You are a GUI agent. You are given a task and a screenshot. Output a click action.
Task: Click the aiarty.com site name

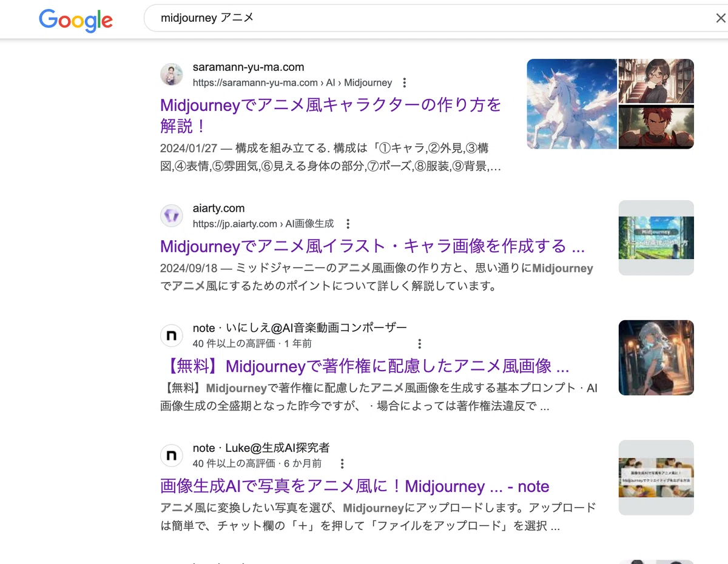point(219,208)
